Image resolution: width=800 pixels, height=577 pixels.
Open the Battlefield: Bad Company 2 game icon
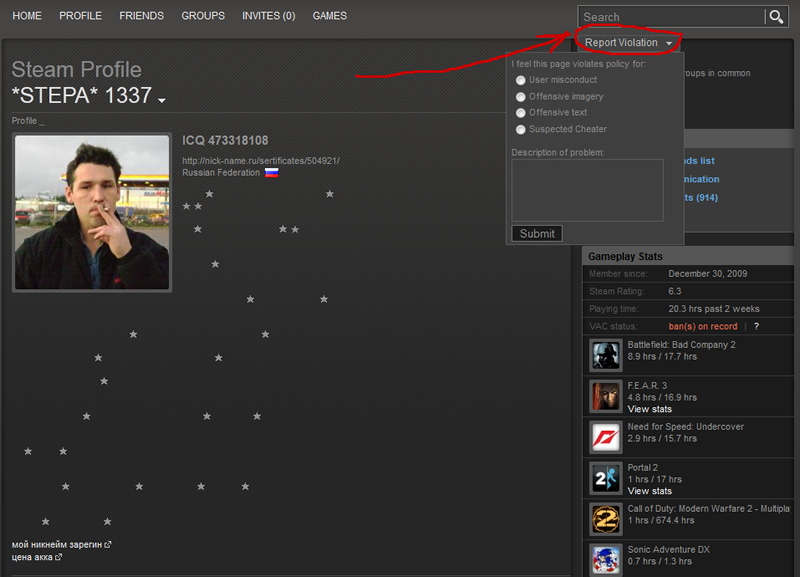606,355
